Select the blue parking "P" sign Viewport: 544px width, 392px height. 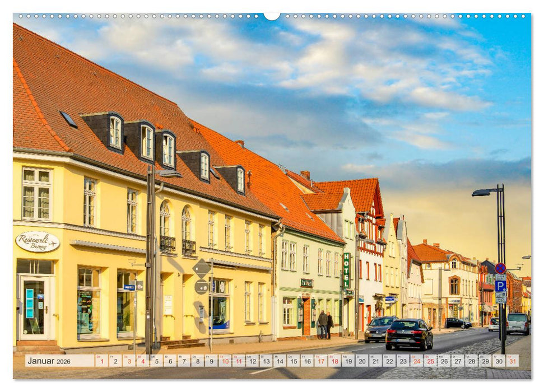tap(500, 286)
